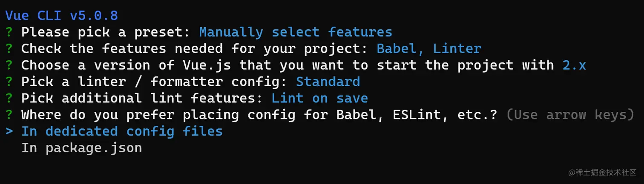Click the question mark before "Pick additional lint features"
The height and width of the screenshot is (184, 644).
(9, 98)
